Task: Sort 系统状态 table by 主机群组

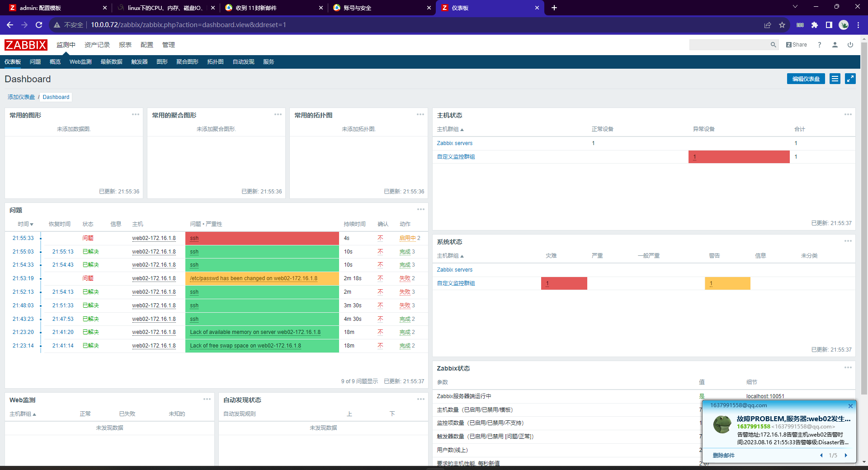Action: [450, 256]
